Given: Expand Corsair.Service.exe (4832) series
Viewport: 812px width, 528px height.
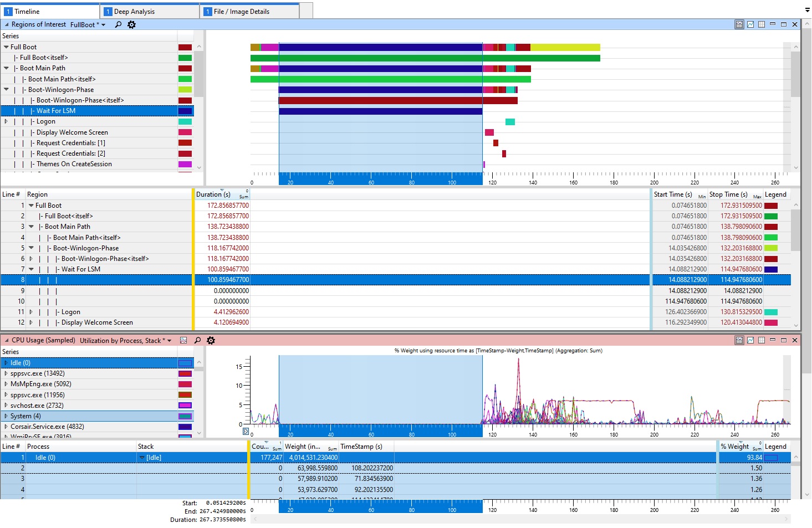Looking at the screenshot, I should click(6, 427).
